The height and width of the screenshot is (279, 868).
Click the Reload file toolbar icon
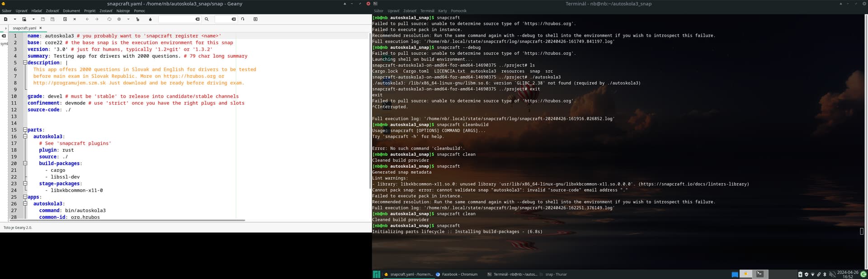click(65, 19)
